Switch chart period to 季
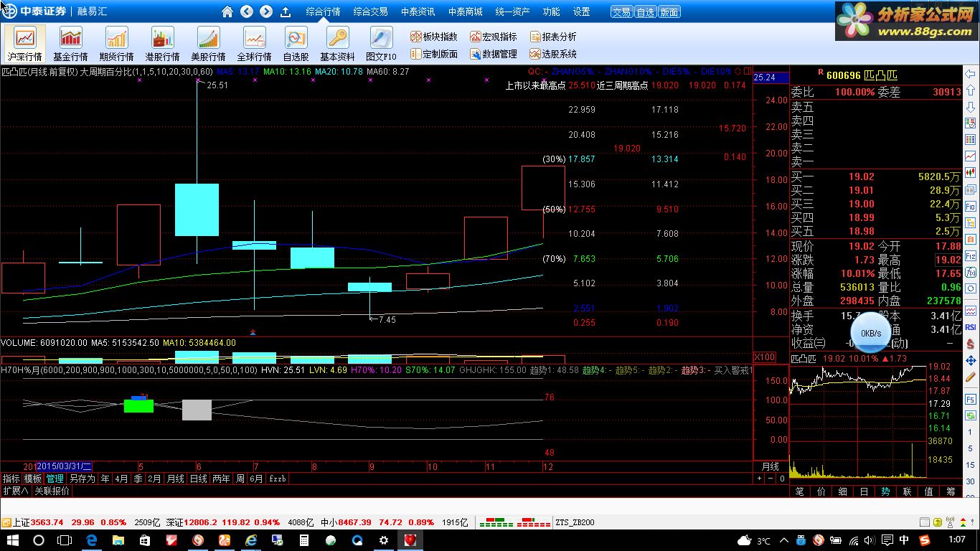This screenshot has height=551, width=980. (x=138, y=479)
